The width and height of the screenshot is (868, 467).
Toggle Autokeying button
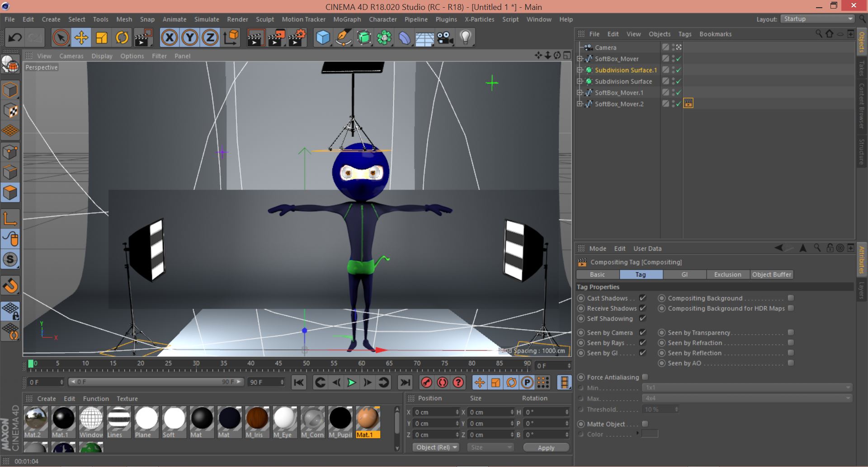point(442,383)
